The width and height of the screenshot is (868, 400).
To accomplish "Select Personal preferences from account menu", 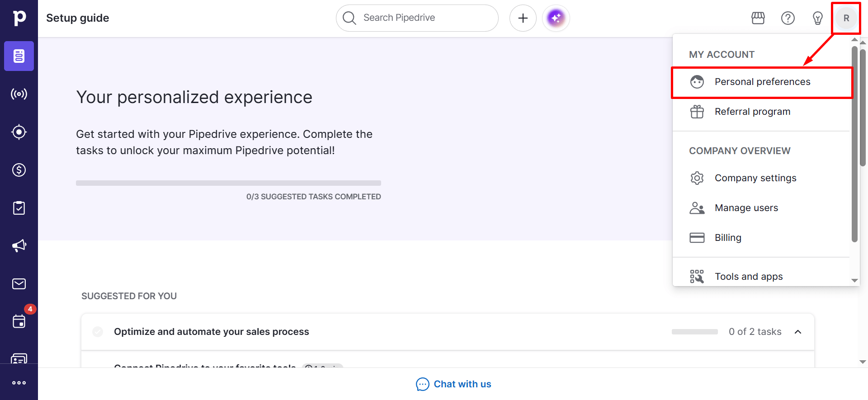I will (762, 82).
